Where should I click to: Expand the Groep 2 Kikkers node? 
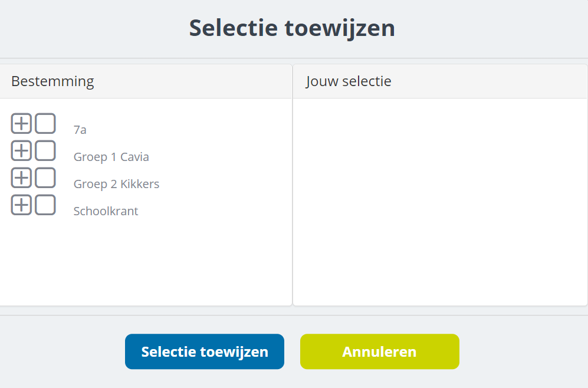[x=21, y=177]
